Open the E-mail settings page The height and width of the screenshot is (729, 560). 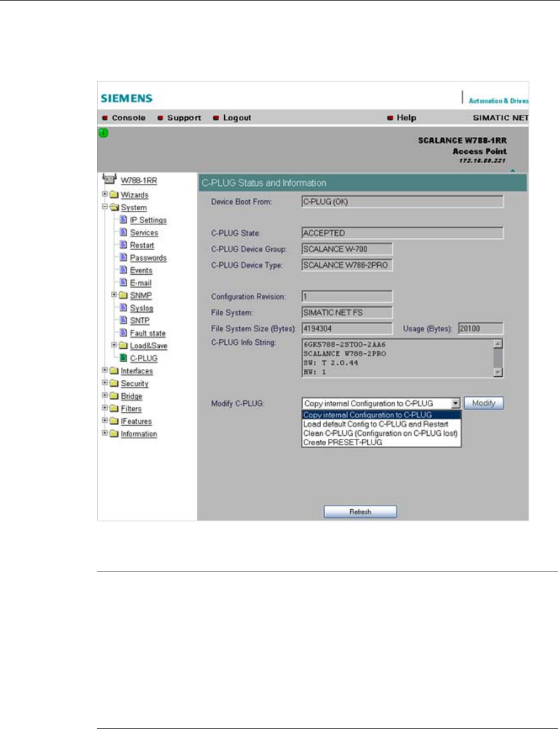click(141, 283)
